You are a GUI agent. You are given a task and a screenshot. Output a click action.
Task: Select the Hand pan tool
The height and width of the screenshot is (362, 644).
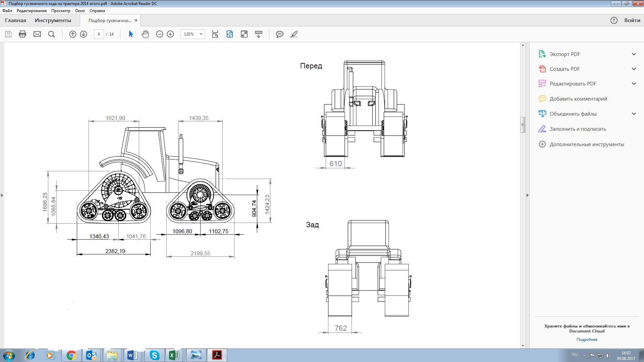coord(145,34)
